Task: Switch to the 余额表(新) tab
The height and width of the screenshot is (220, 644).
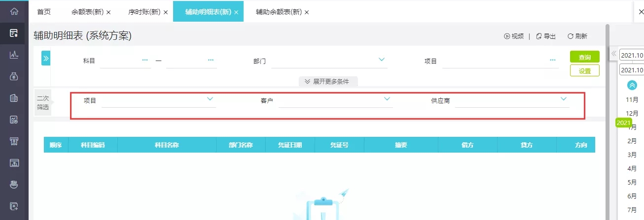Action: [87, 12]
